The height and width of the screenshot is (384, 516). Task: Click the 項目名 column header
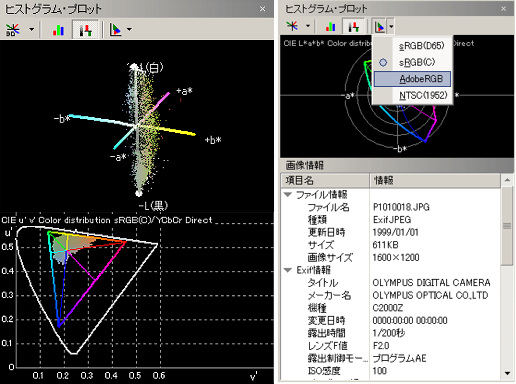pyautogui.click(x=325, y=180)
